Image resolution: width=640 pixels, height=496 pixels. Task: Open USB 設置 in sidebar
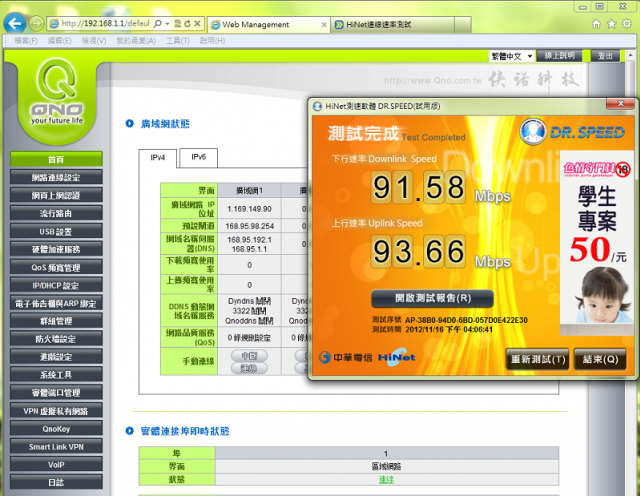coord(56,231)
